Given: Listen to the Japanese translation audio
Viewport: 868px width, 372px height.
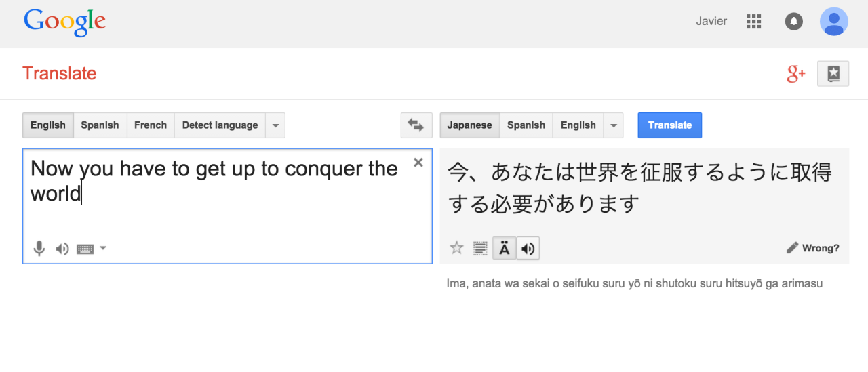Looking at the screenshot, I should (x=528, y=249).
